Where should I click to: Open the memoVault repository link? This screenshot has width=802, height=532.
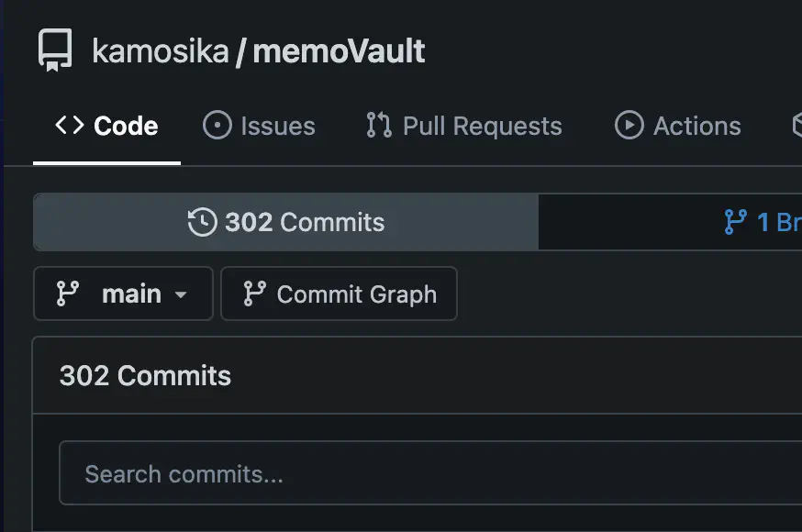click(339, 51)
